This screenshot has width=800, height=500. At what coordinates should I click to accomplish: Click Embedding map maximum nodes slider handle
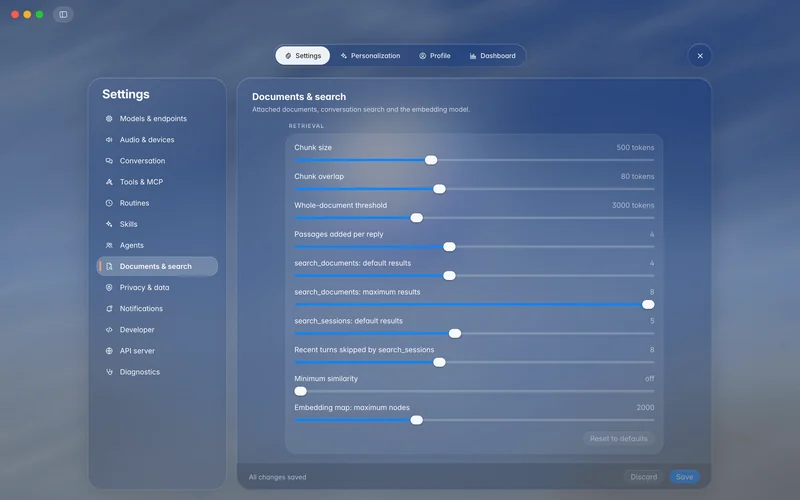click(x=417, y=420)
